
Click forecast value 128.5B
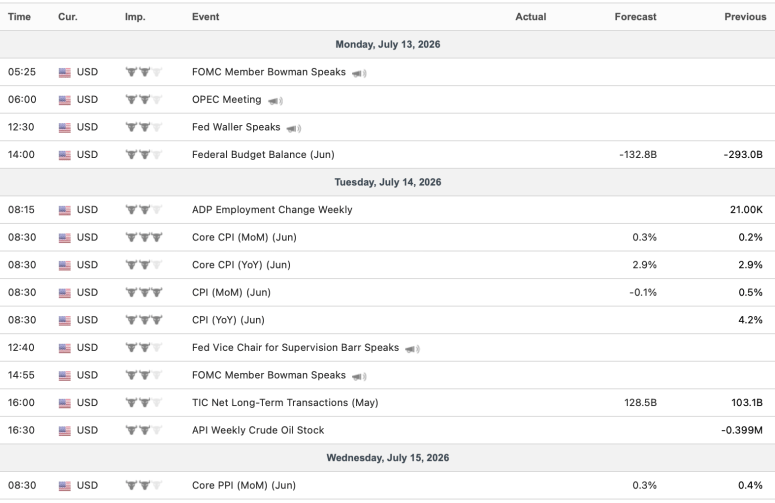[x=641, y=403]
